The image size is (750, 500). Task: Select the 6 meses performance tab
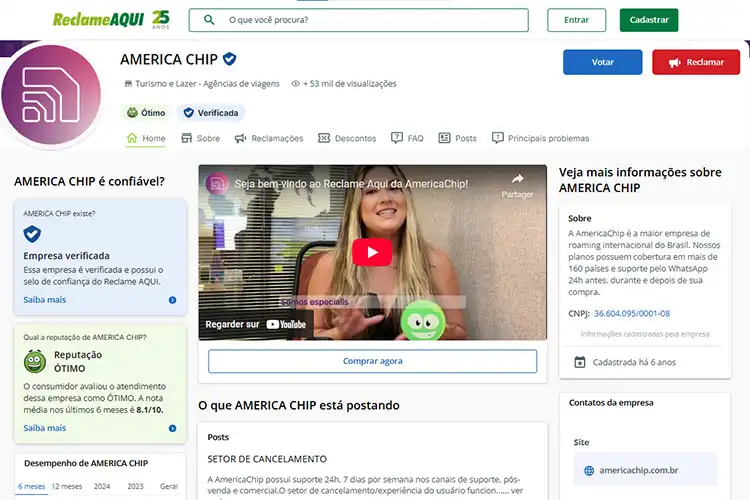click(32, 486)
